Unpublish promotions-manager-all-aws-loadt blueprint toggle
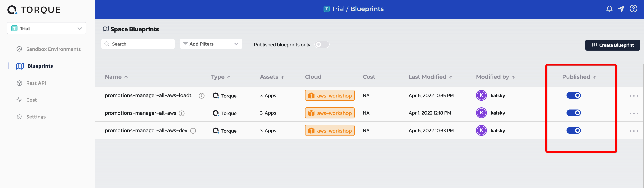Screen dimensions: 644x188 (574, 96)
